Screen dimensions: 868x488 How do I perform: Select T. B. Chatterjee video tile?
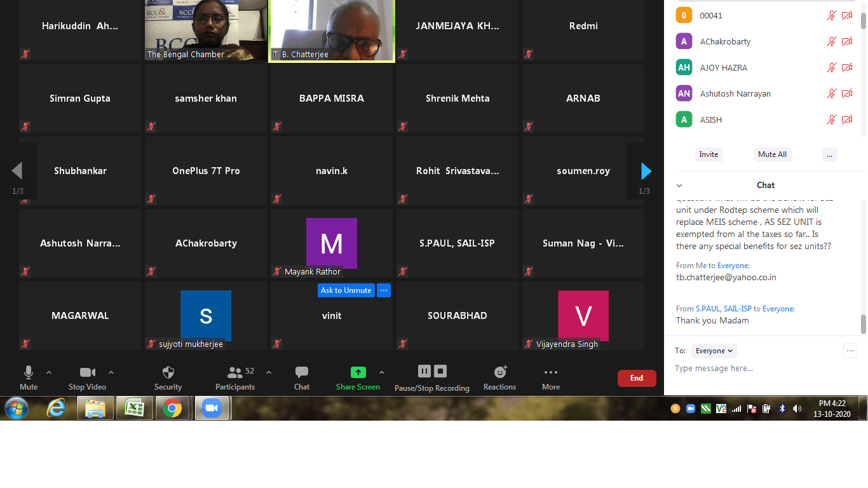coord(332,30)
